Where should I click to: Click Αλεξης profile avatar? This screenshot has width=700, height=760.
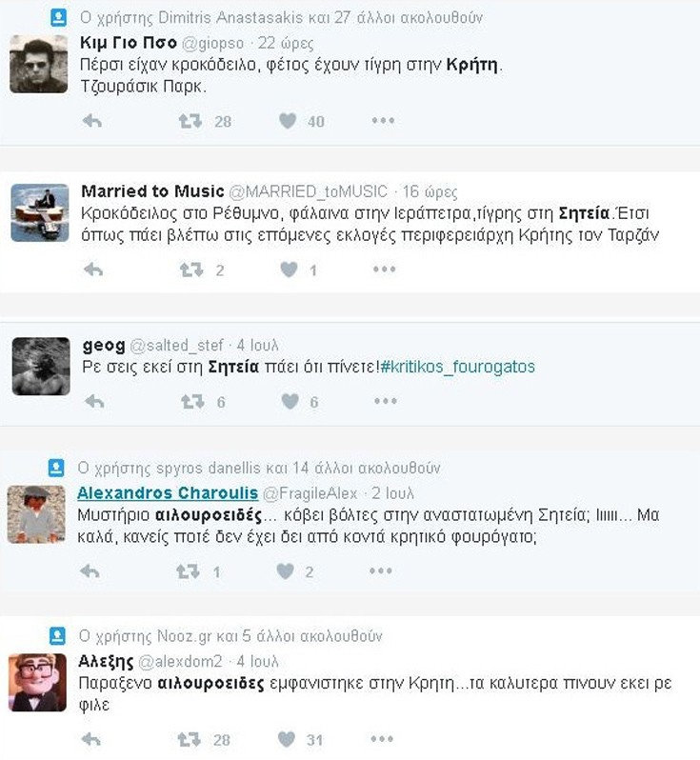(x=38, y=682)
